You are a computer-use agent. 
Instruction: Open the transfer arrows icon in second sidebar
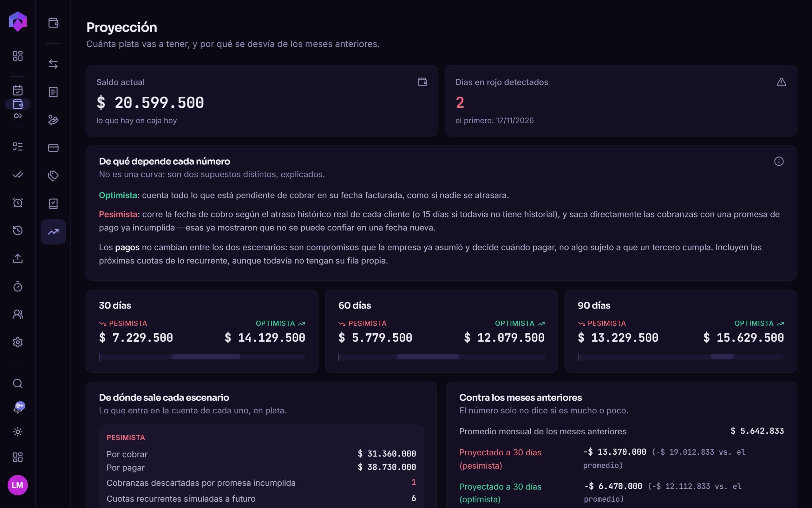click(53, 64)
